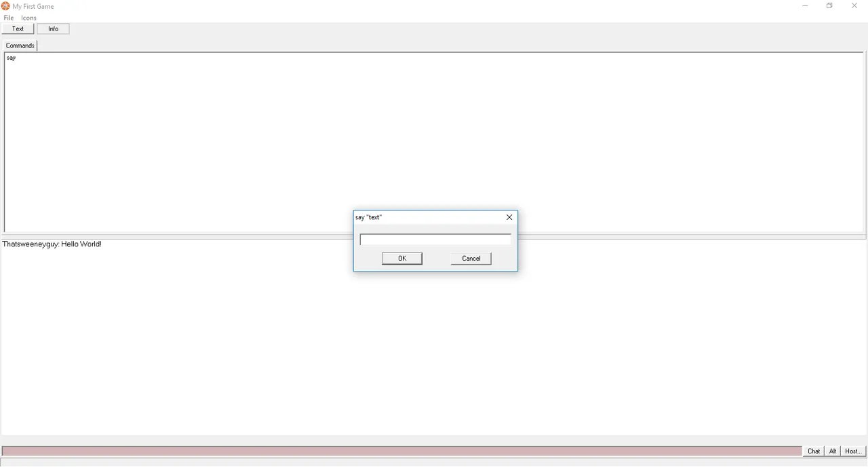Viewport: 868px width, 467px height.
Task: Click the BYOND app icon in title bar
Action: pyautogui.click(x=5, y=6)
